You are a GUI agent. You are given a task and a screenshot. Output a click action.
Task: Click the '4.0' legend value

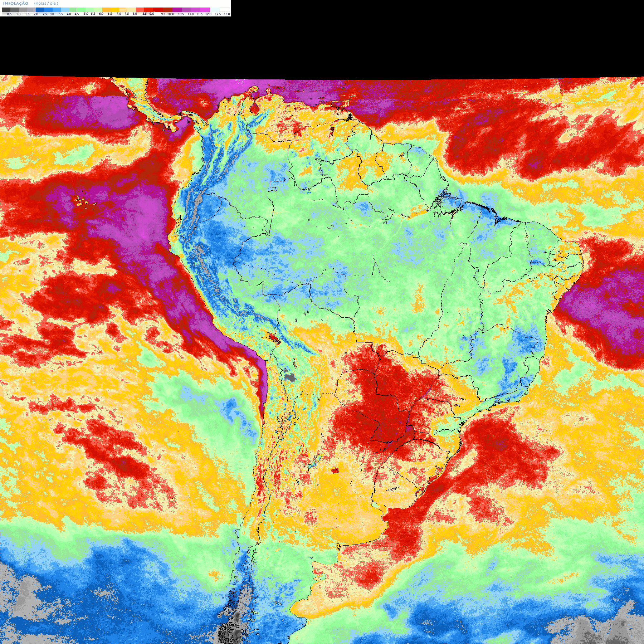(x=69, y=14)
